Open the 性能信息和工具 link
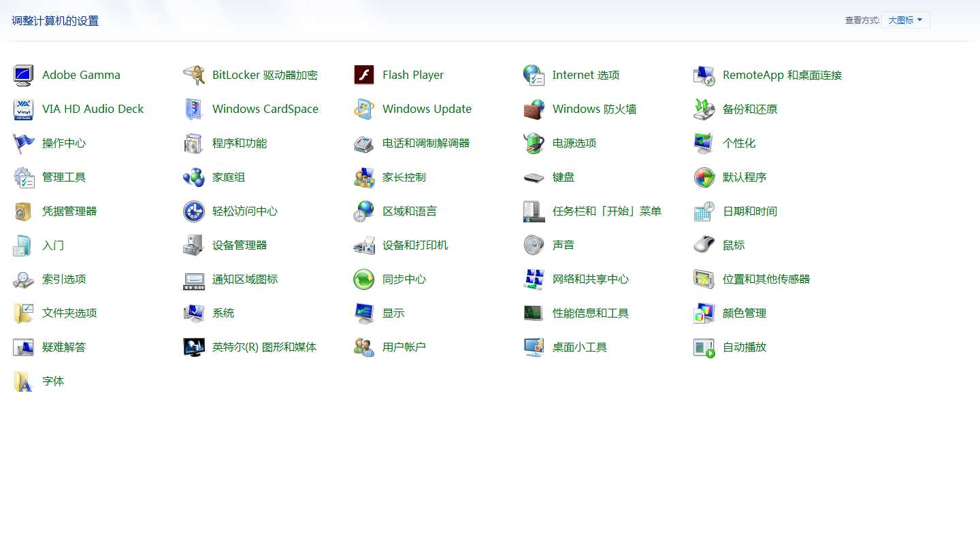 click(591, 313)
